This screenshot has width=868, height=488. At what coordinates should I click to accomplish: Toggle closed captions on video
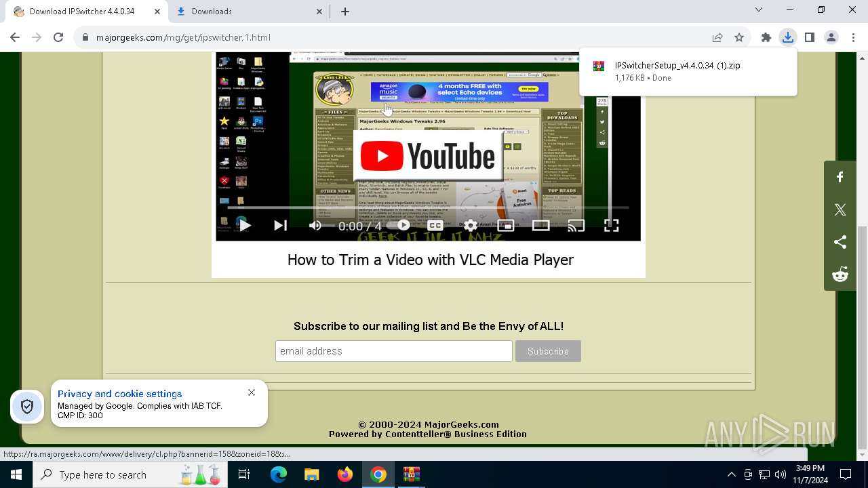coord(435,226)
